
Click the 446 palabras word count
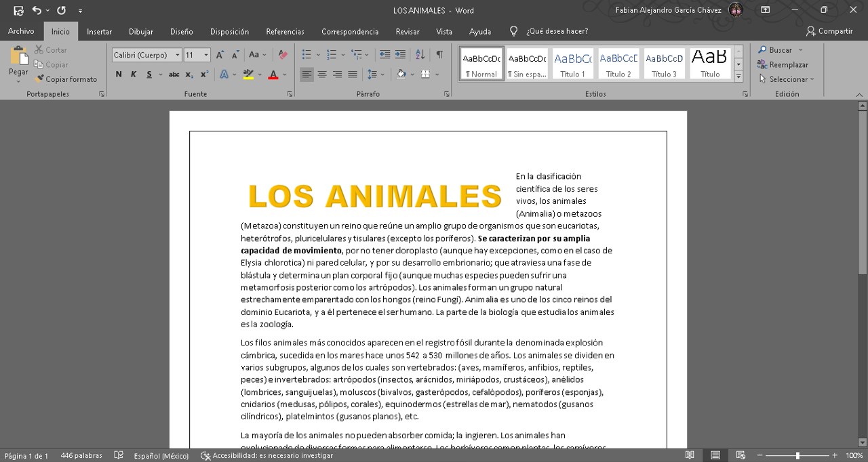click(81, 456)
